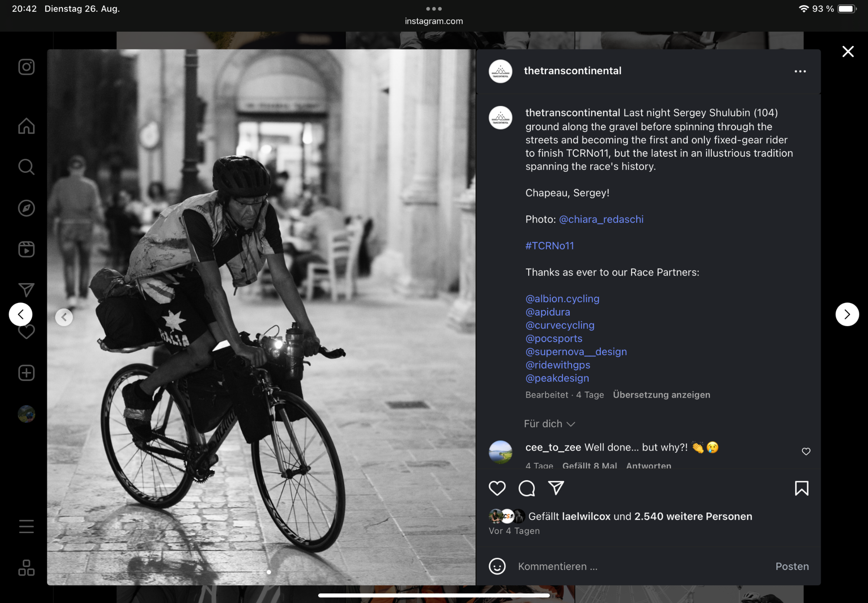Open the @chiara_redaschi photographer link
This screenshot has height=603, width=868.
point(601,219)
